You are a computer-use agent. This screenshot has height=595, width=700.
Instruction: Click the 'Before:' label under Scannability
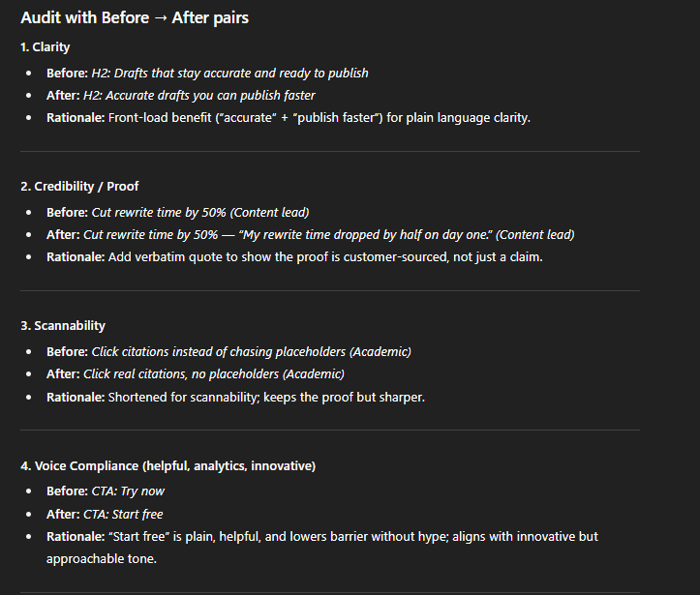[x=68, y=352]
